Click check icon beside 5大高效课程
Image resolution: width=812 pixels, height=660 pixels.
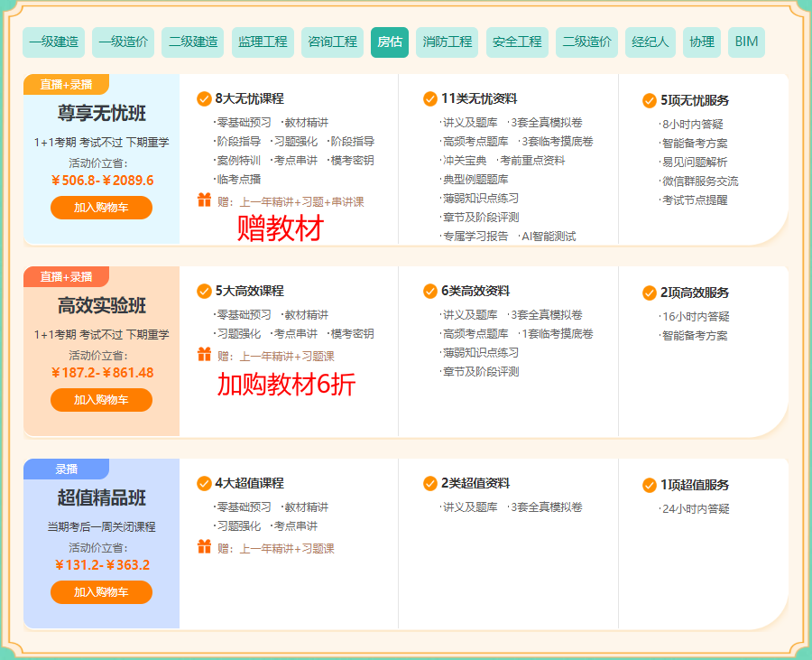coord(204,291)
